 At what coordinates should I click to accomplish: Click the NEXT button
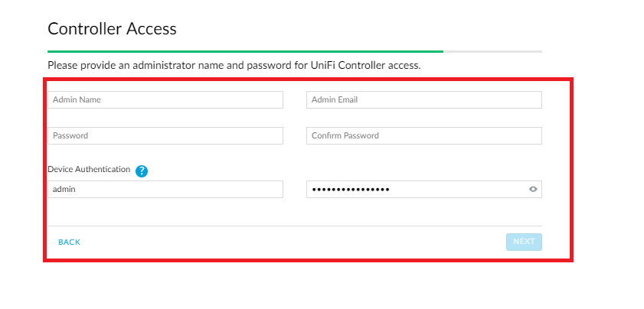(524, 242)
